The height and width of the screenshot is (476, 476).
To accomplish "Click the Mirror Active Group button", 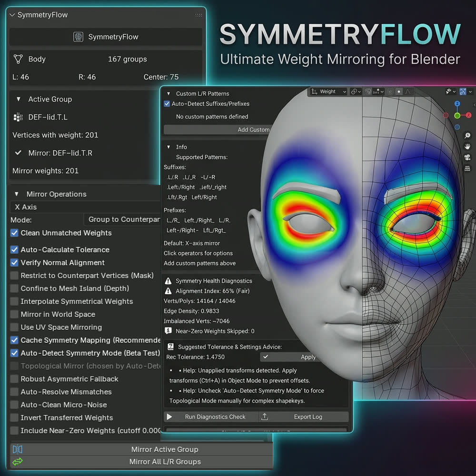I will (x=141, y=449).
